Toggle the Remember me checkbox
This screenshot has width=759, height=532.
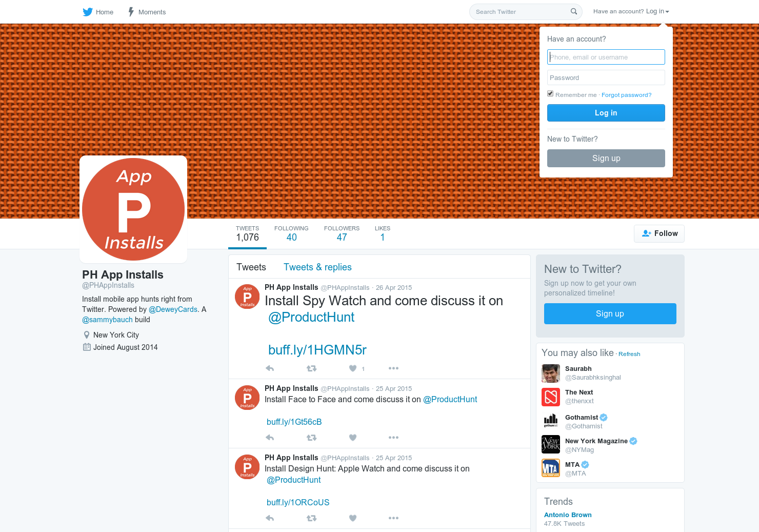coord(550,94)
